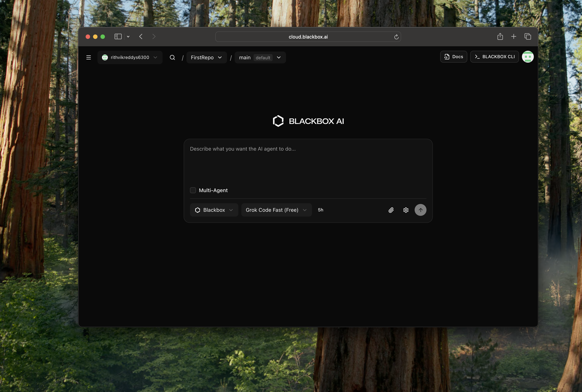The height and width of the screenshot is (392, 582).
Task: Click the BLACKBOX CLI button
Action: (x=494, y=57)
